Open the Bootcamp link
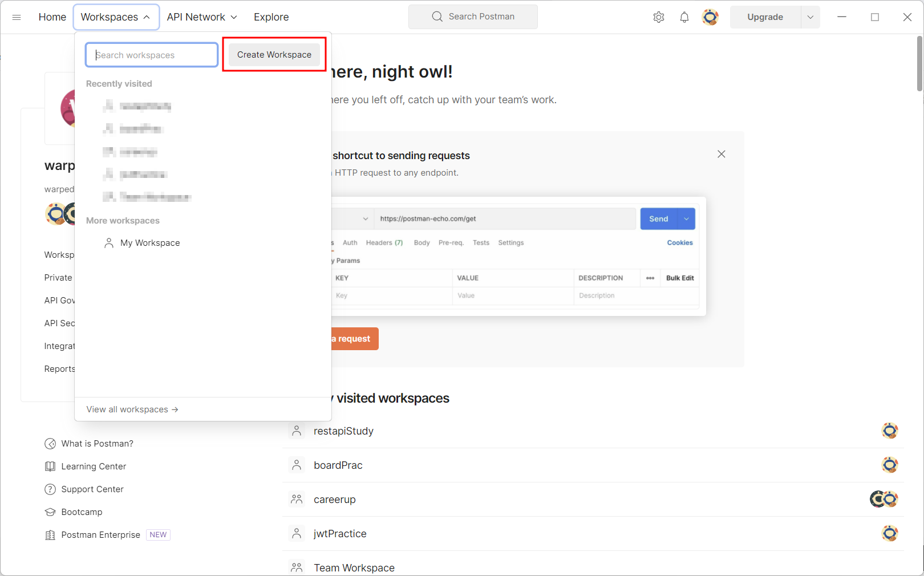This screenshot has height=576, width=924. coord(82,512)
